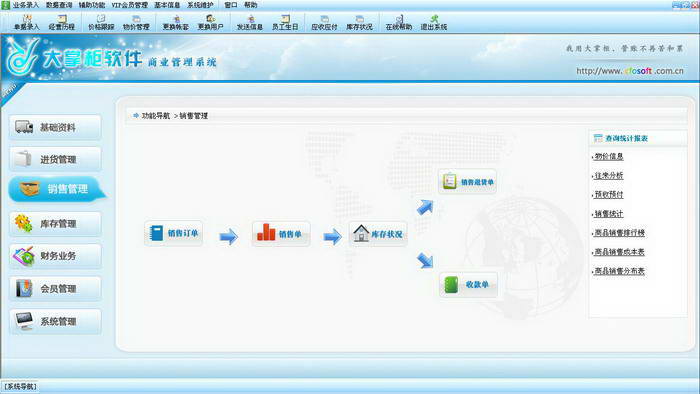Click the 更换帐套 toolbar icon
The width and height of the screenshot is (700, 394).
point(175,22)
